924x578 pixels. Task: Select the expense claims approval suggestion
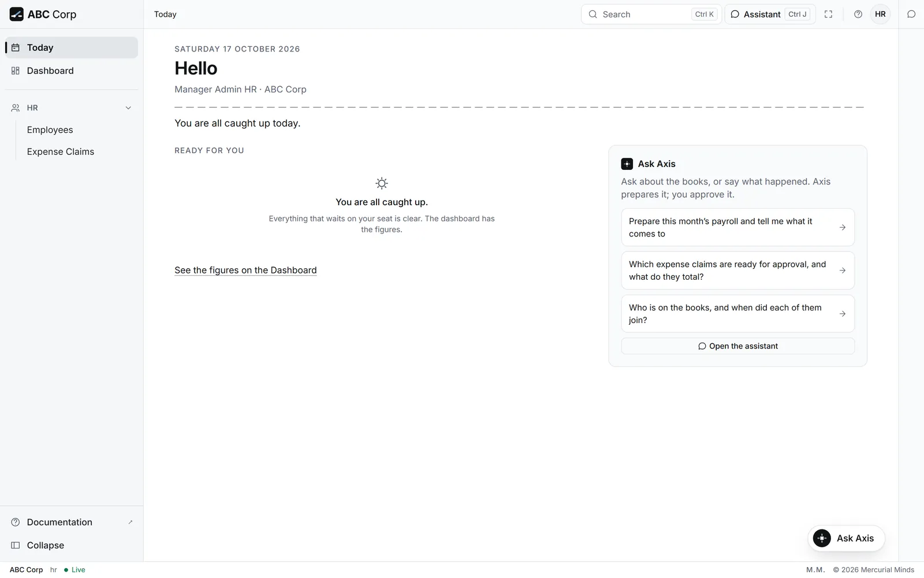coord(737,271)
